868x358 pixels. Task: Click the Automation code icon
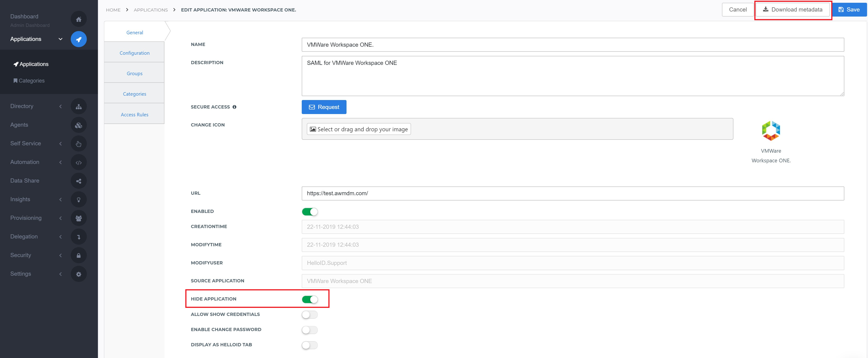[79, 162]
